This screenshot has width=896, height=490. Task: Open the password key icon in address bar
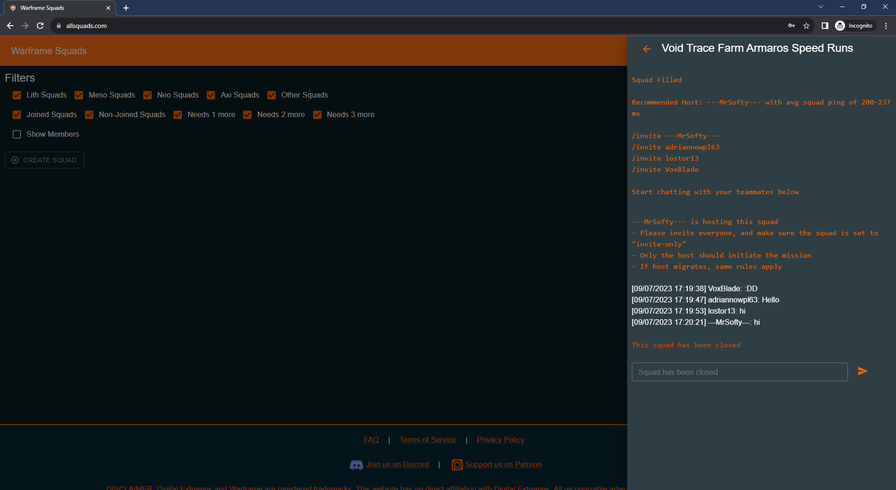click(791, 26)
